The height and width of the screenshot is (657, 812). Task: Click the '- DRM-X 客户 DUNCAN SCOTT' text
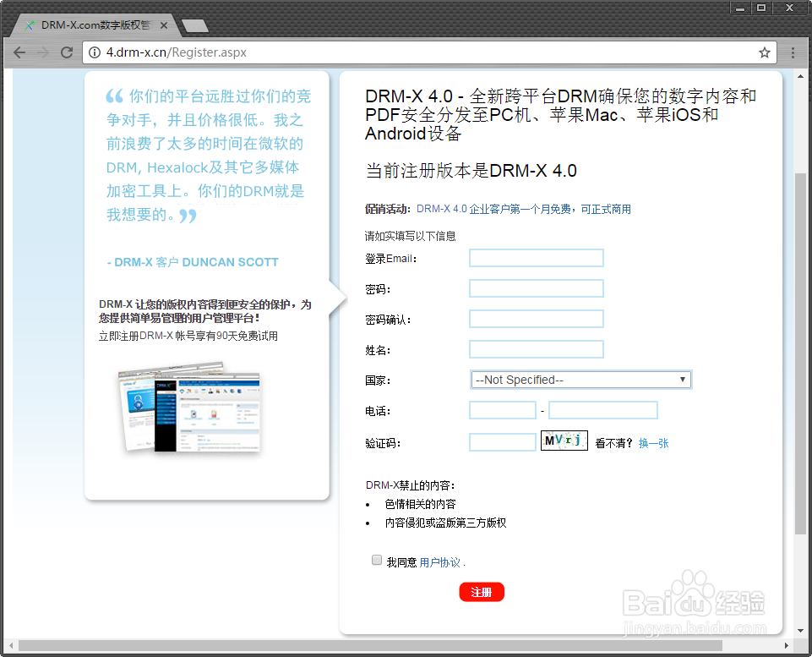193,262
